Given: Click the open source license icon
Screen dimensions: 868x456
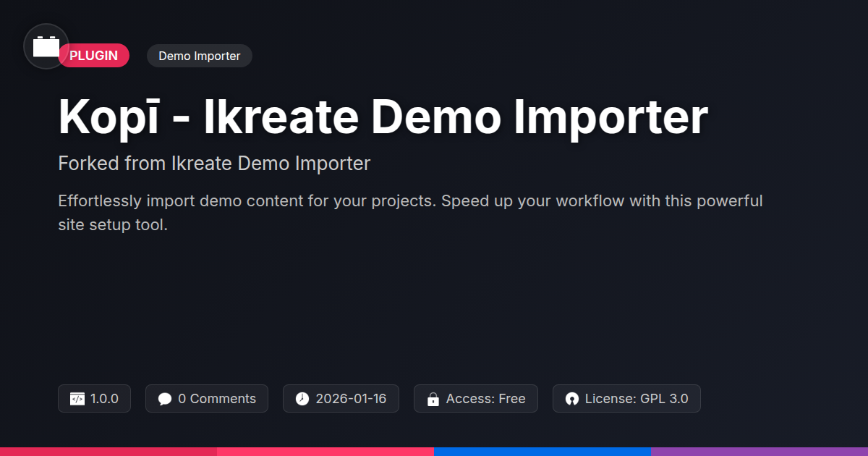Looking at the screenshot, I should pyautogui.click(x=572, y=399).
